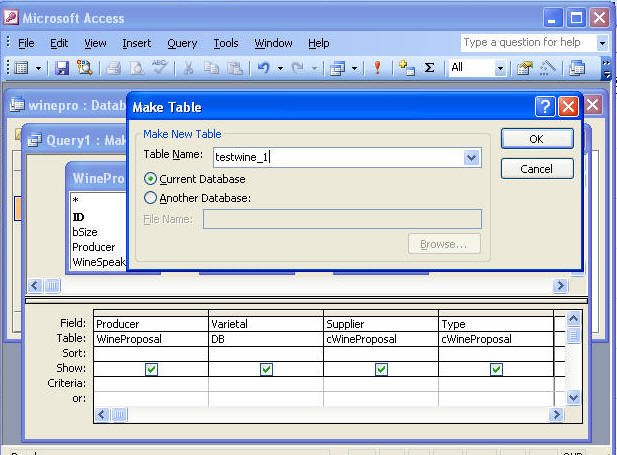Open the Insert menu
The height and width of the screenshot is (455, 617).
click(x=137, y=43)
